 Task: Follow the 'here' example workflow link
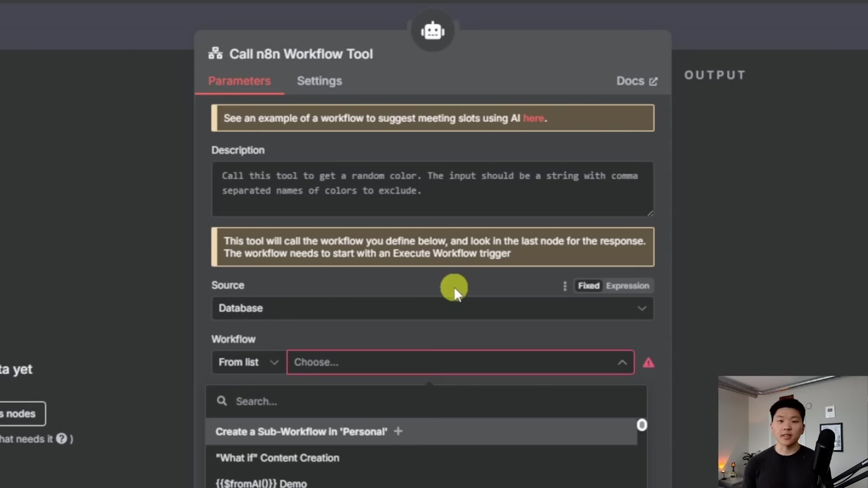(533, 118)
